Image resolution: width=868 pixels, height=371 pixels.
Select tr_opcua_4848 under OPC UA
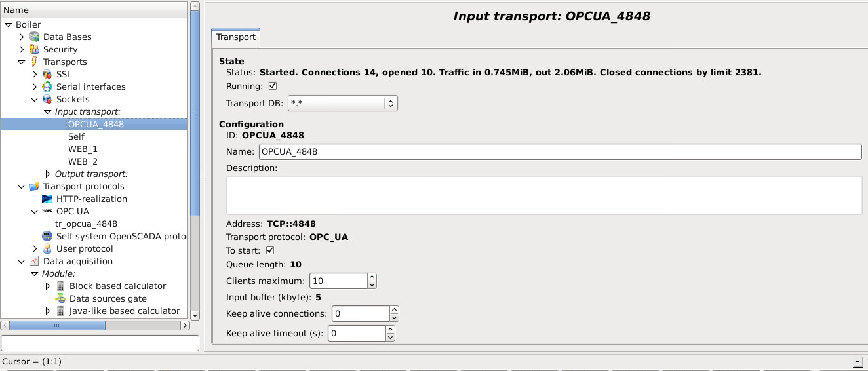(x=86, y=224)
